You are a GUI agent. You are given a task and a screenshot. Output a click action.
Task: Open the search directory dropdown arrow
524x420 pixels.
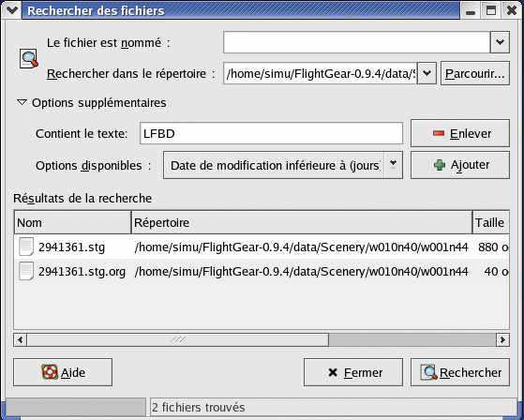pos(427,73)
